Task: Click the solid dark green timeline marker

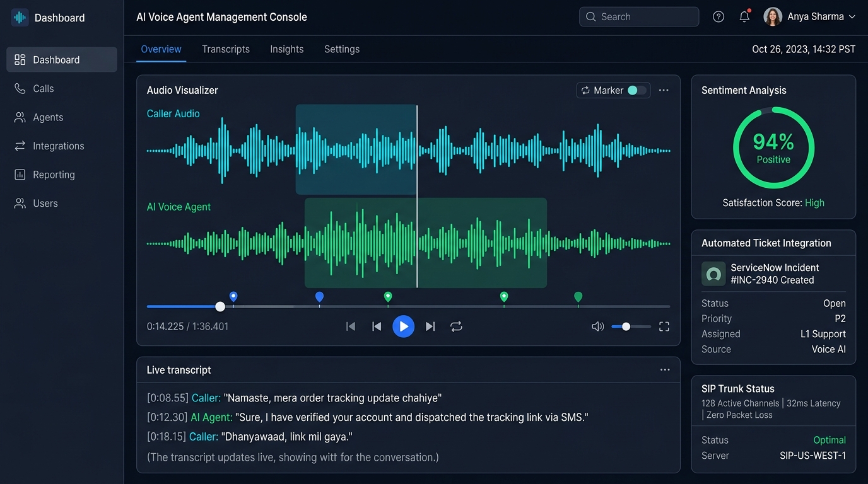Action: pos(578,297)
